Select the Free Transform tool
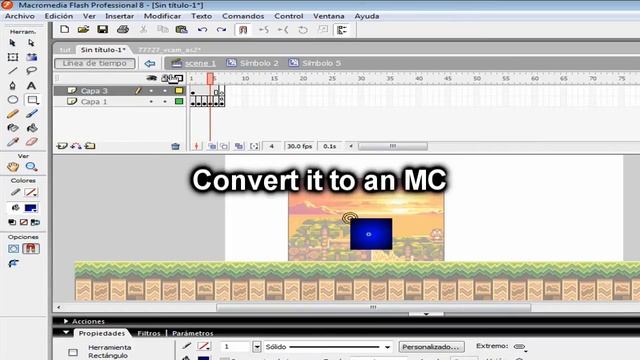Viewport: 640px width, 360px height. (13, 57)
